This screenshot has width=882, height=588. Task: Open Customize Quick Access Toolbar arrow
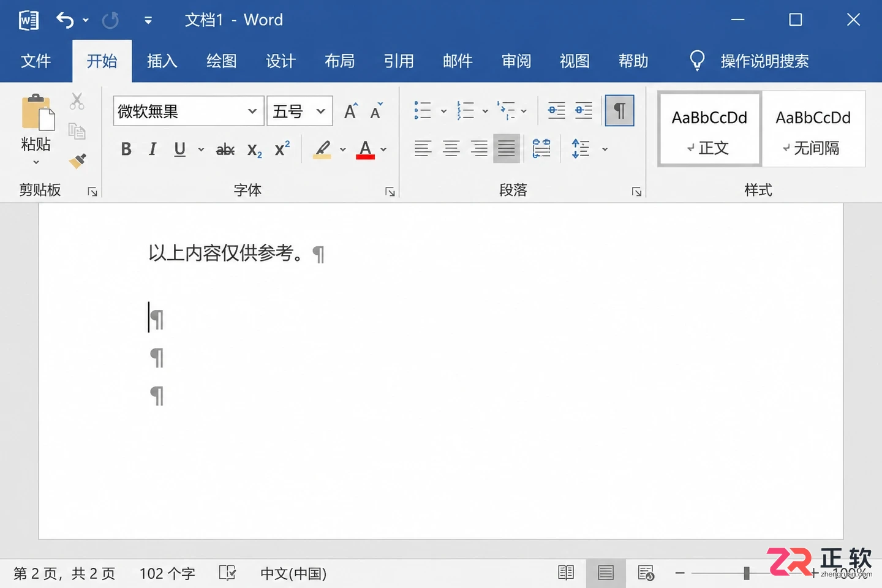pos(148,20)
